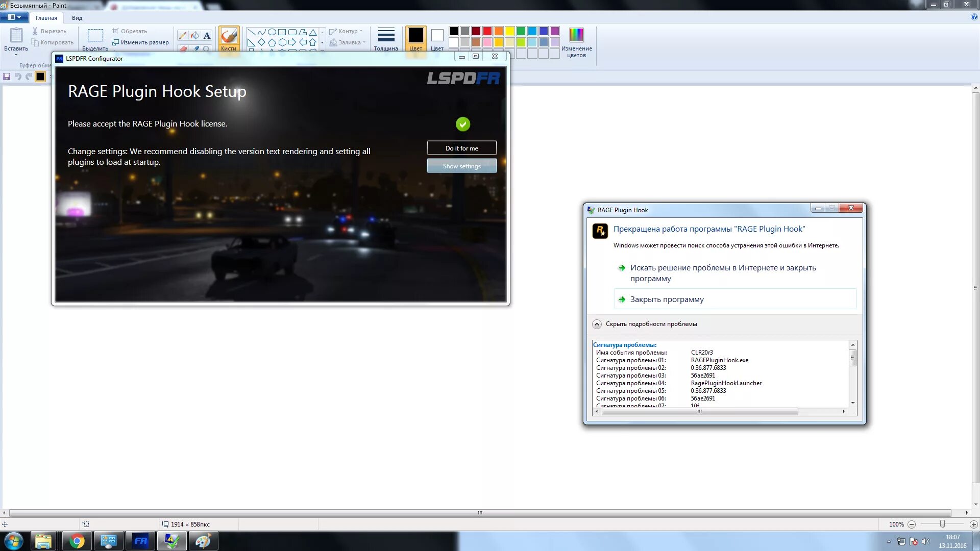
Task: Pick the yellow palette swatch
Action: pyautogui.click(x=510, y=31)
